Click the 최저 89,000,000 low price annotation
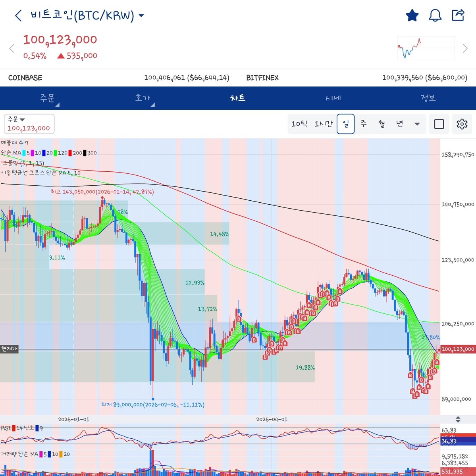Screen dimensions: 476x476 tap(153, 405)
